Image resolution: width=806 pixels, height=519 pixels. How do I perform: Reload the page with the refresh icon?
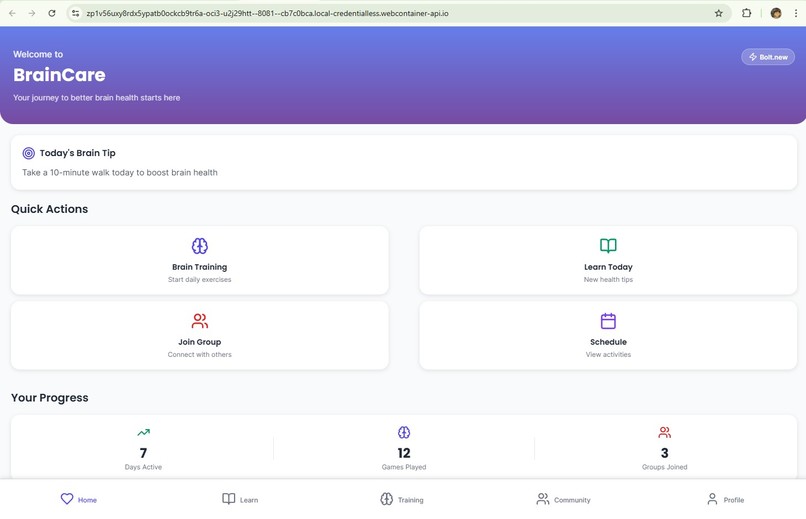52,13
